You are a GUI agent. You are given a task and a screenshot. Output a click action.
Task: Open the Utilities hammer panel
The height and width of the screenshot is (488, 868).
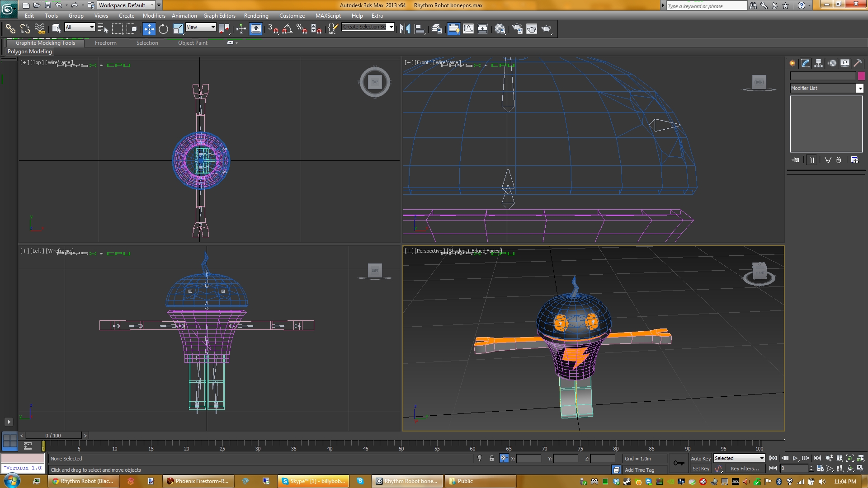click(858, 63)
